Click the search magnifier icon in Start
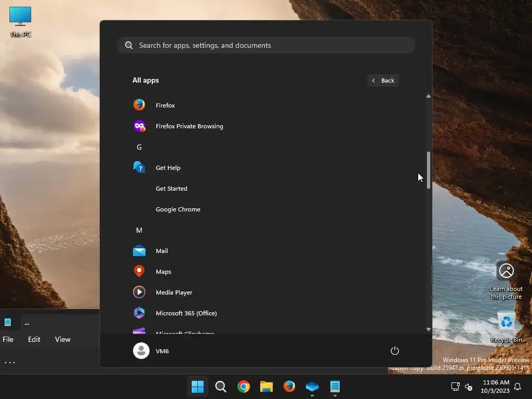This screenshot has height=399, width=532. [x=129, y=45]
